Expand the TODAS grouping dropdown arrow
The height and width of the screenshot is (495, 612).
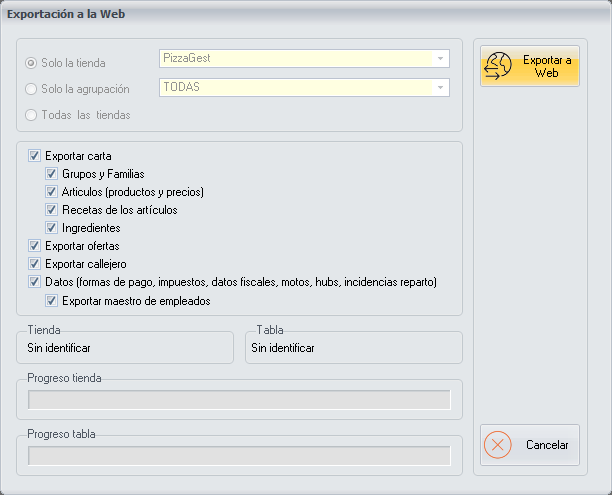(x=439, y=88)
